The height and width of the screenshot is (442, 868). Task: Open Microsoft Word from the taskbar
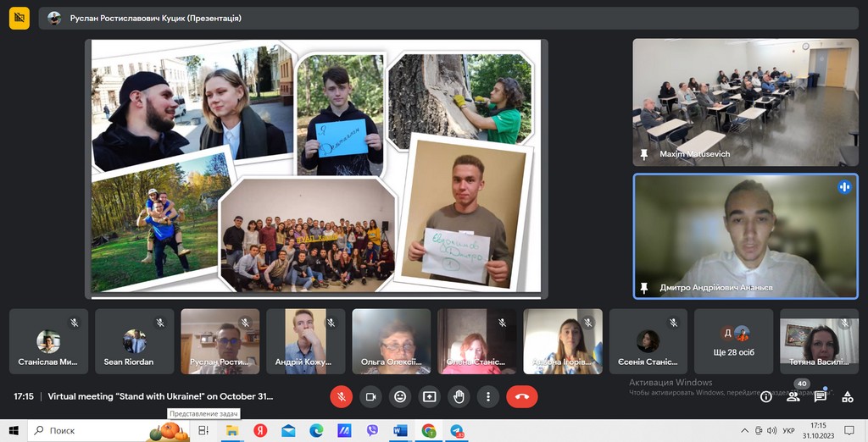click(x=400, y=431)
